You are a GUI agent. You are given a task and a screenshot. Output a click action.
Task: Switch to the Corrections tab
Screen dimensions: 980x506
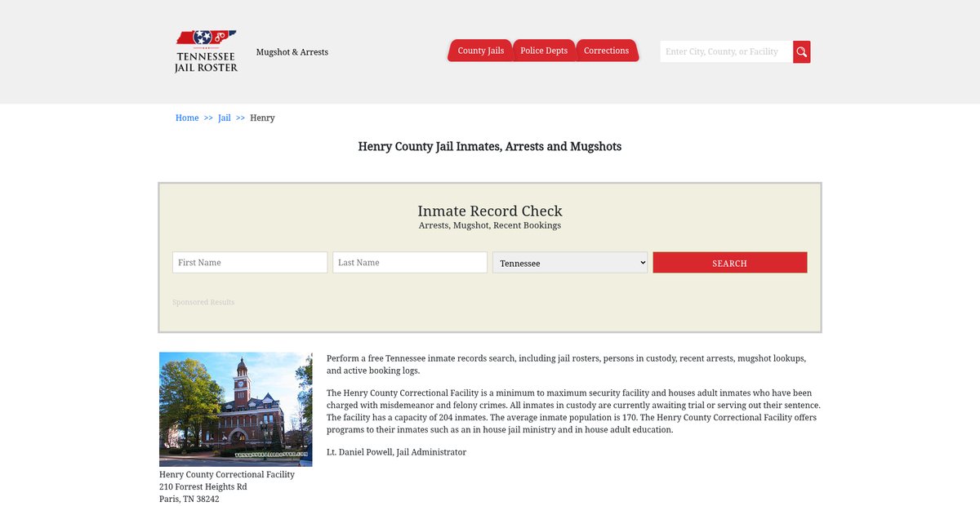[x=606, y=51]
